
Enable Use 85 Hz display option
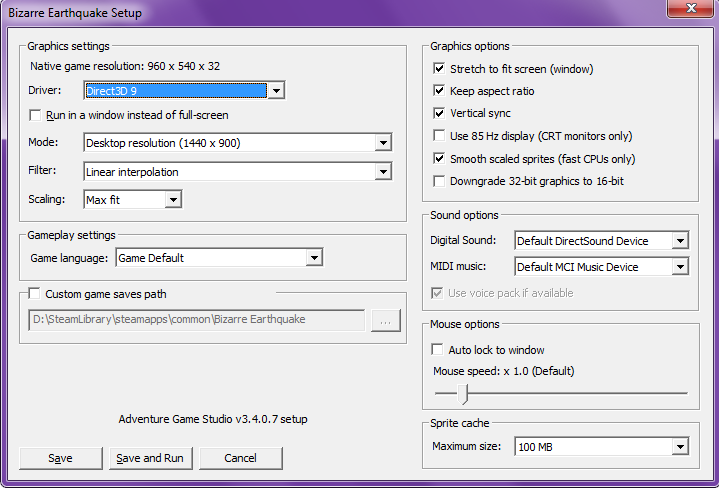coord(439,136)
